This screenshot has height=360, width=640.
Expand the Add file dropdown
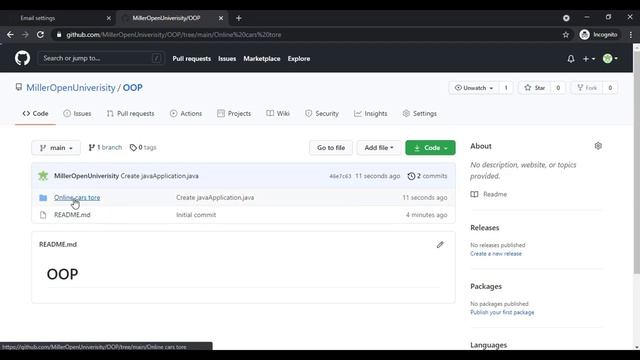click(379, 148)
